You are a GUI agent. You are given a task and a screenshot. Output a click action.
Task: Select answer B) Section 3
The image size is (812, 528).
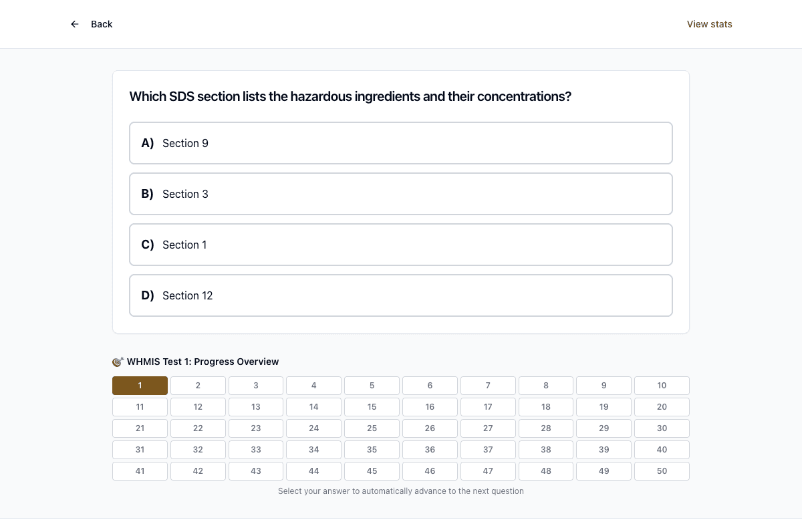pos(401,194)
